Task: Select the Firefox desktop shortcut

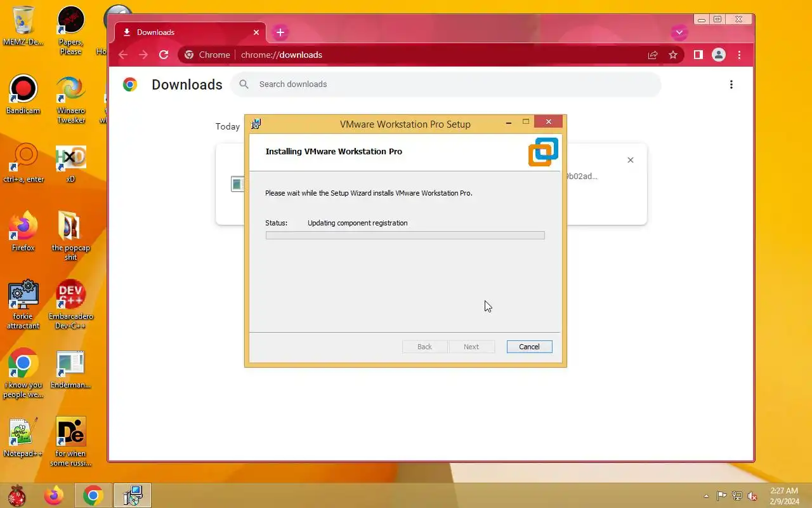Action: coord(23,232)
